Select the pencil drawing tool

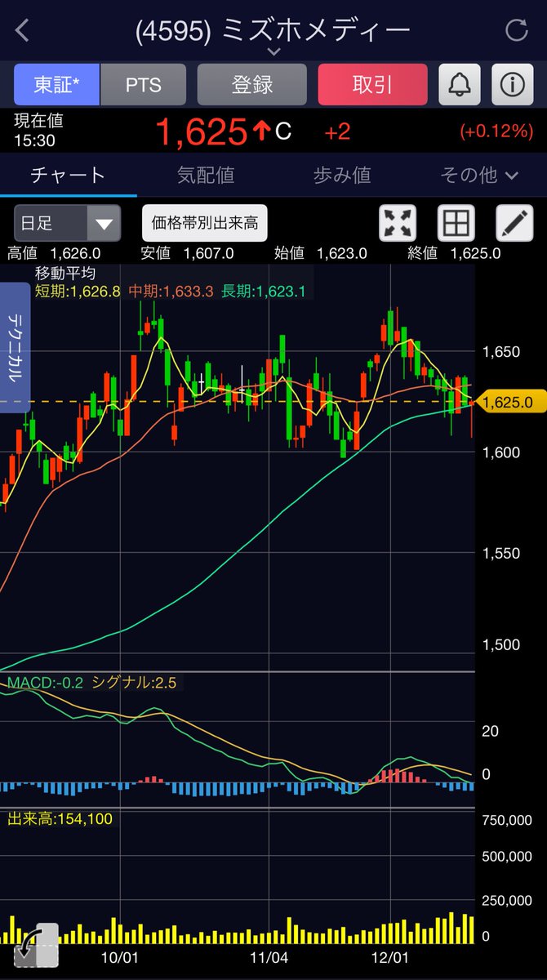(515, 222)
